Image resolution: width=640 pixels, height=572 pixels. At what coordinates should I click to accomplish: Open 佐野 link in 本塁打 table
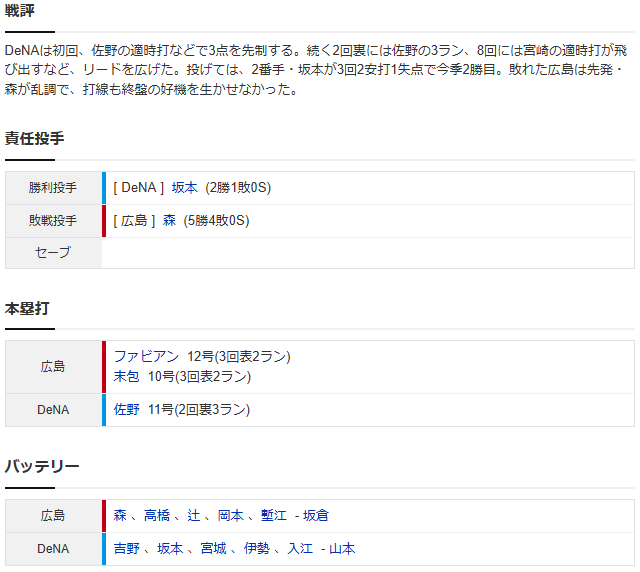[126, 409]
